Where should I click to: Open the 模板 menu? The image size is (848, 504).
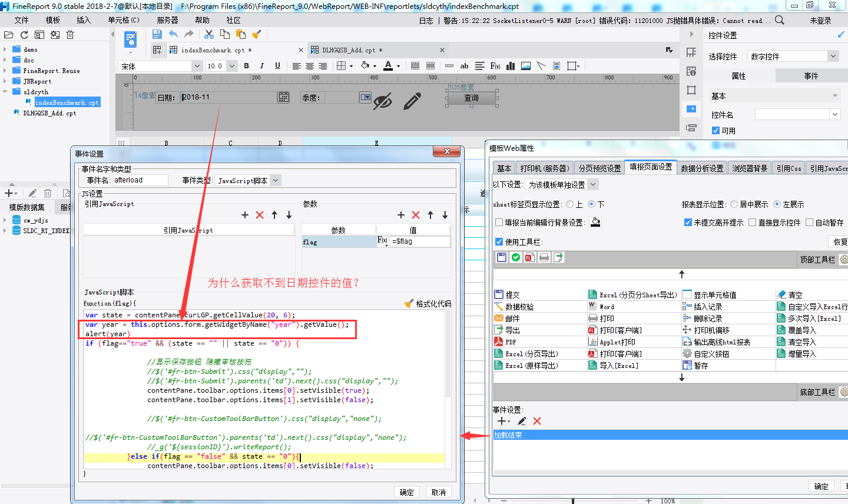53,20
